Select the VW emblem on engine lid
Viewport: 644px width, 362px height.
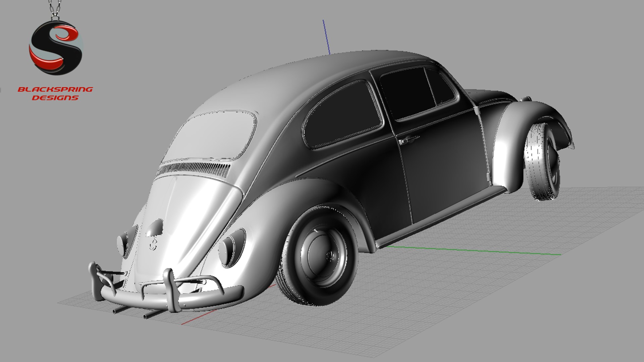(x=153, y=244)
